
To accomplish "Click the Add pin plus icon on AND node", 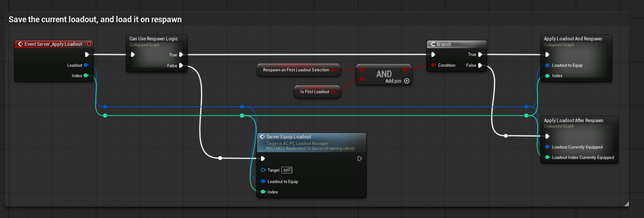I will (407, 81).
